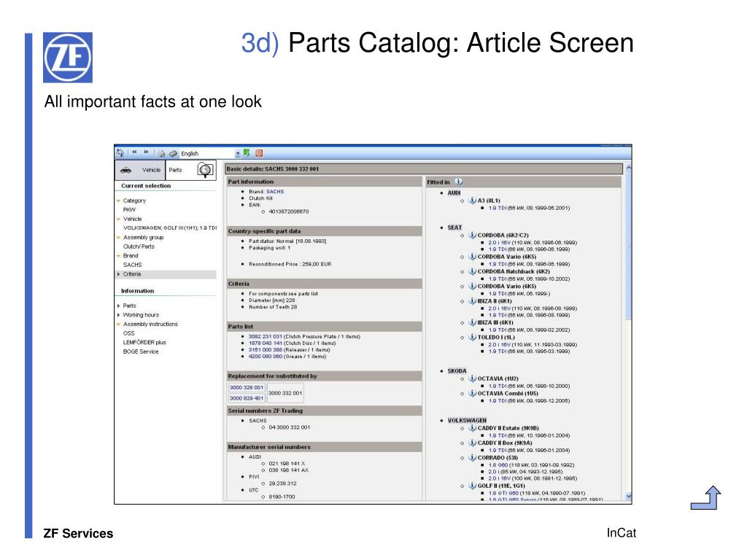Open info icon for CADDY II Box (9K9A)
This screenshot has width=747, height=560.
coord(472,443)
